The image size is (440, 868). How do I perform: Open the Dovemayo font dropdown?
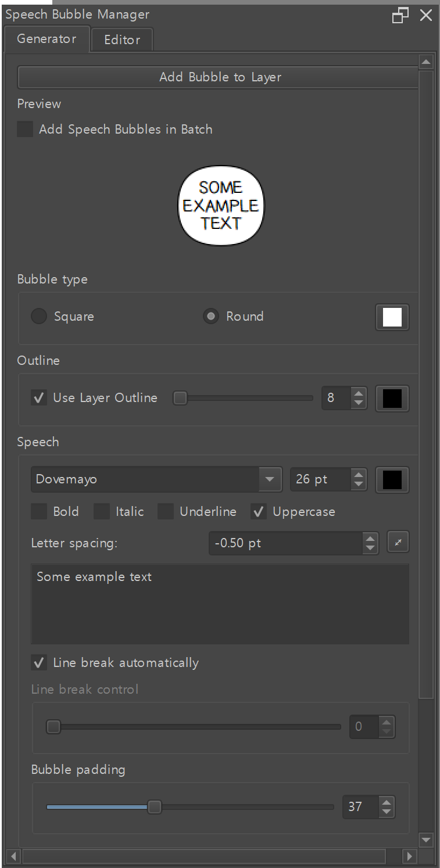point(269,479)
